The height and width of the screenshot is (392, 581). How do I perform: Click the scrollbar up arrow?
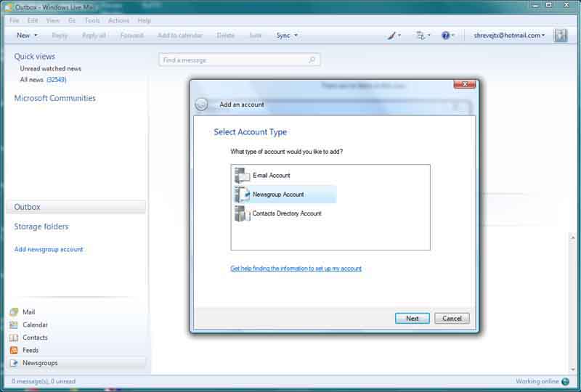pos(573,237)
